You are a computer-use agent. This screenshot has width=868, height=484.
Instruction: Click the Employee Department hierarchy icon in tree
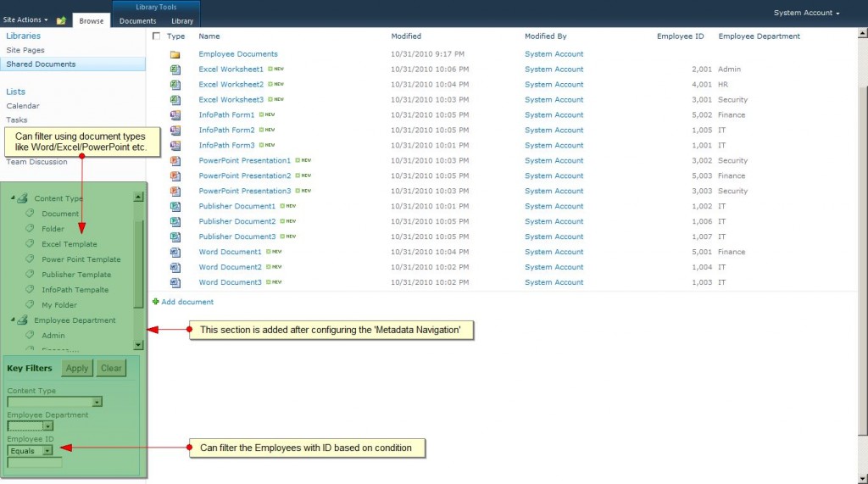pos(22,320)
